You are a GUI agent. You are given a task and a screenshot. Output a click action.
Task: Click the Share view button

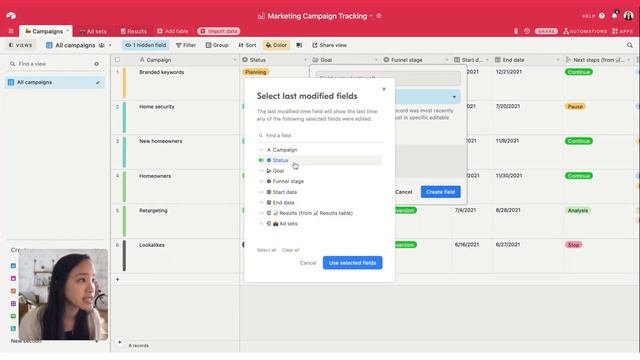coord(329,45)
